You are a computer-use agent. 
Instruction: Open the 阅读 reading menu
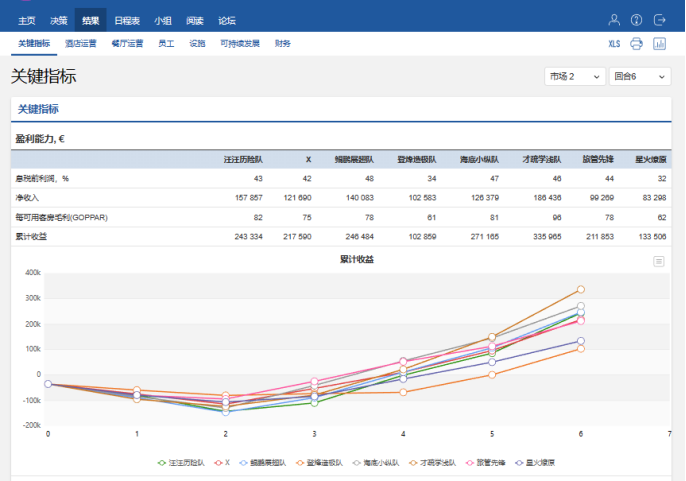(x=195, y=21)
